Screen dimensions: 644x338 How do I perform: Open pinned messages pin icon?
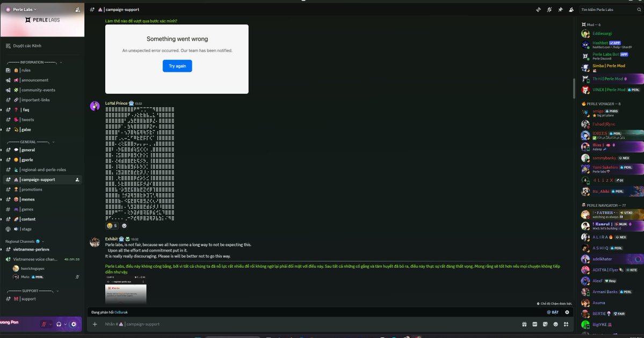click(x=560, y=10)
